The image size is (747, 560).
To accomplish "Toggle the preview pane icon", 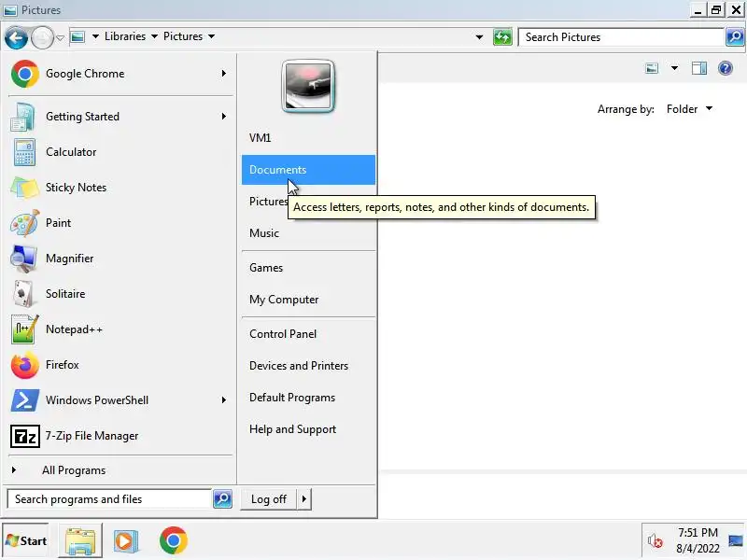I will [x=698, y=68].
